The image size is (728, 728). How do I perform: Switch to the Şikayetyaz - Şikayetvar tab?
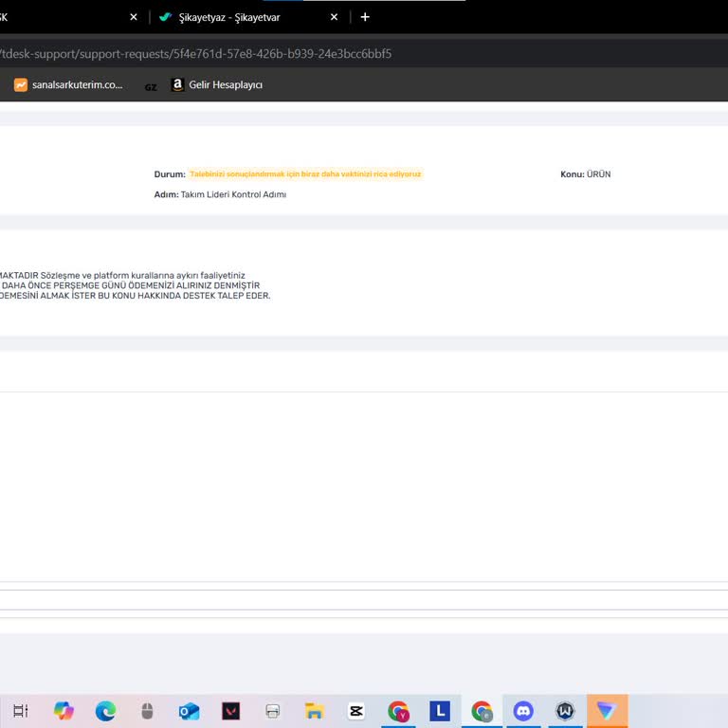pos(237,17)
